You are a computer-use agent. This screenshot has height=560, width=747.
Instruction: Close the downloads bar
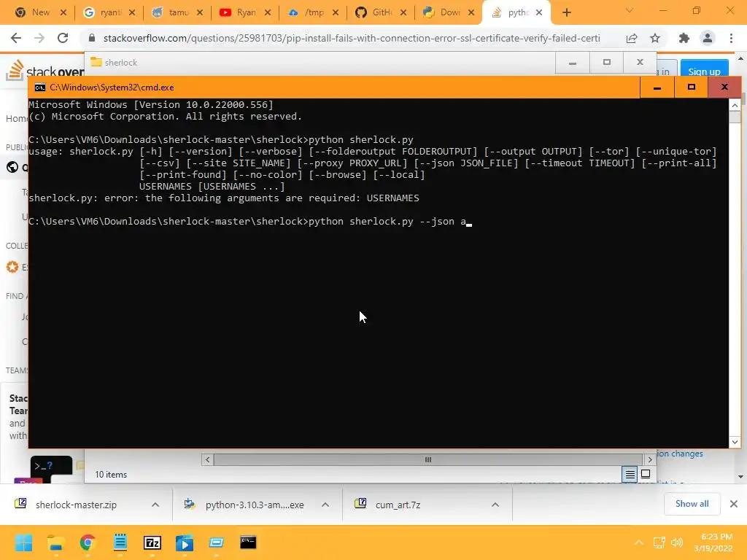click(734, 504)
